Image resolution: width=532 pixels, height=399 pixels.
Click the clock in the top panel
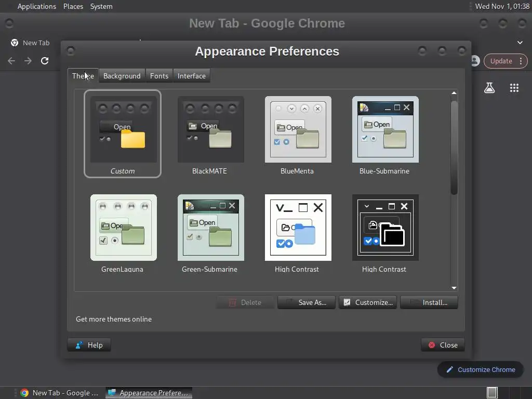click(x=502, y=6)
